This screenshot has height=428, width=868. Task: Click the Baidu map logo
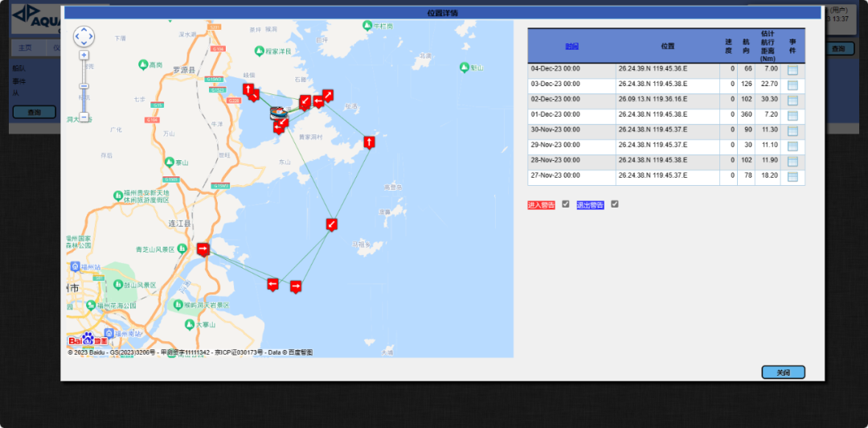point(87,340)
